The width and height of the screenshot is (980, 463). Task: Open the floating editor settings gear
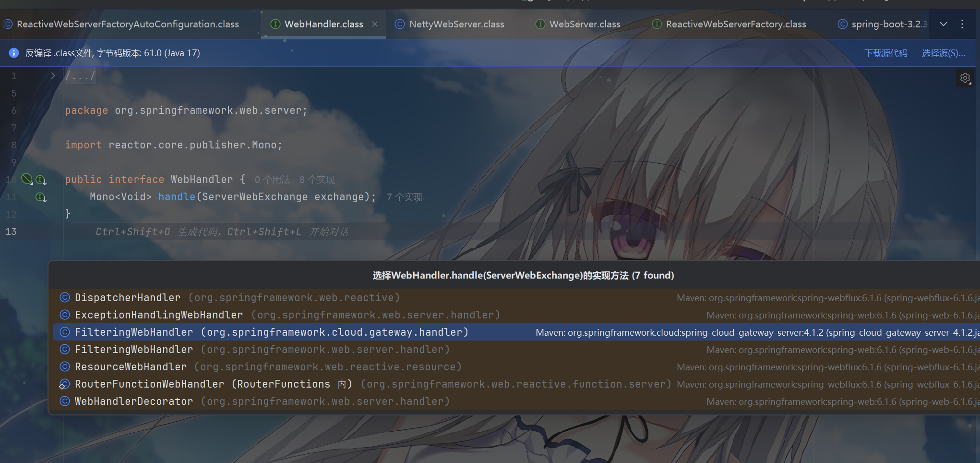[x=965, y=78]
